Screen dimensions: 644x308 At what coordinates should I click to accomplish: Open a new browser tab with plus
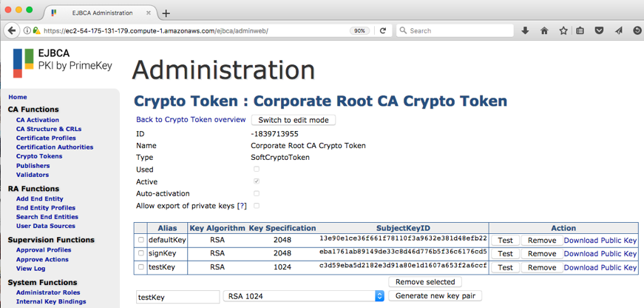pyautogui.click(x=166, y=13)
